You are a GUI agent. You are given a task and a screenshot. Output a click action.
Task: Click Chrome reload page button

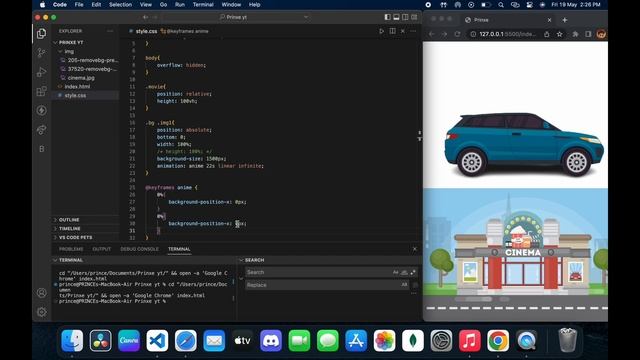click(457, 34)
